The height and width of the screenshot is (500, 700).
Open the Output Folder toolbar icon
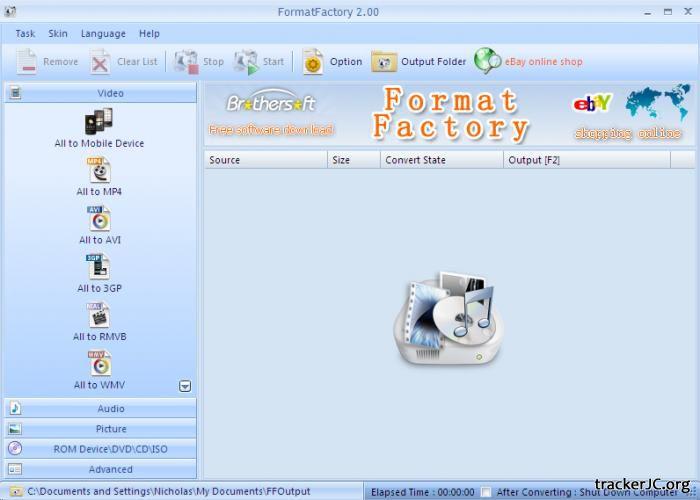(384, 62)
